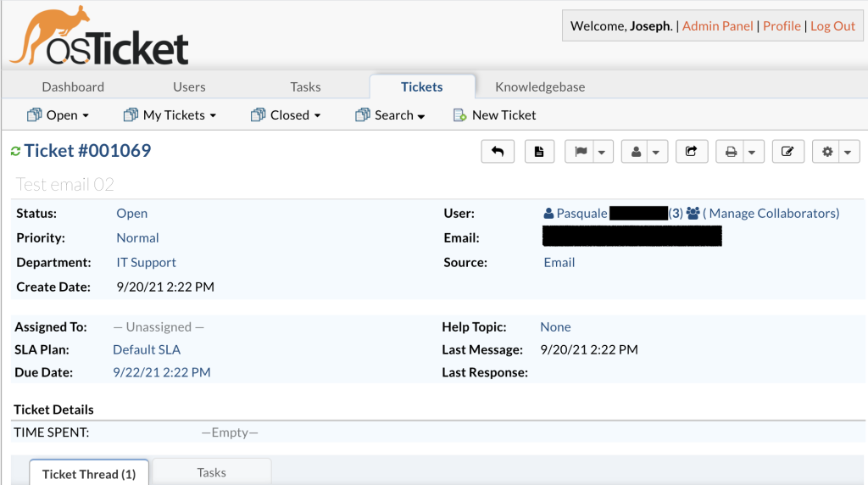
Task: Switch to the top Tasks navigation tab
Action: [305, 87]
